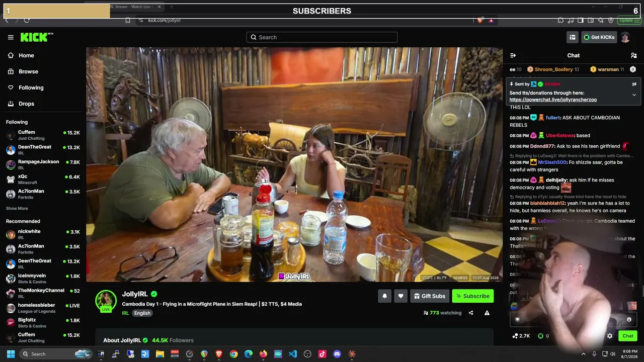The image size is (644, 362).
Task: Open TheMonkeyChannel in Recommended list
Action: coord(43,293)
